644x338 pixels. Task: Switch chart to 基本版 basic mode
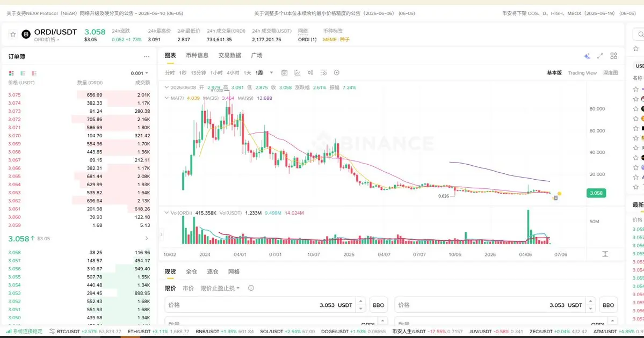pyautogui.click(x=554, y=73)
